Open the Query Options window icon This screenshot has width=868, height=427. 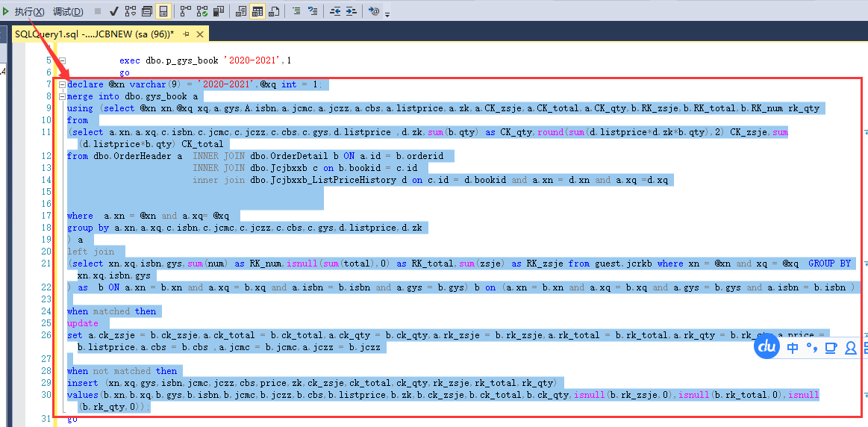pos(147,11)
